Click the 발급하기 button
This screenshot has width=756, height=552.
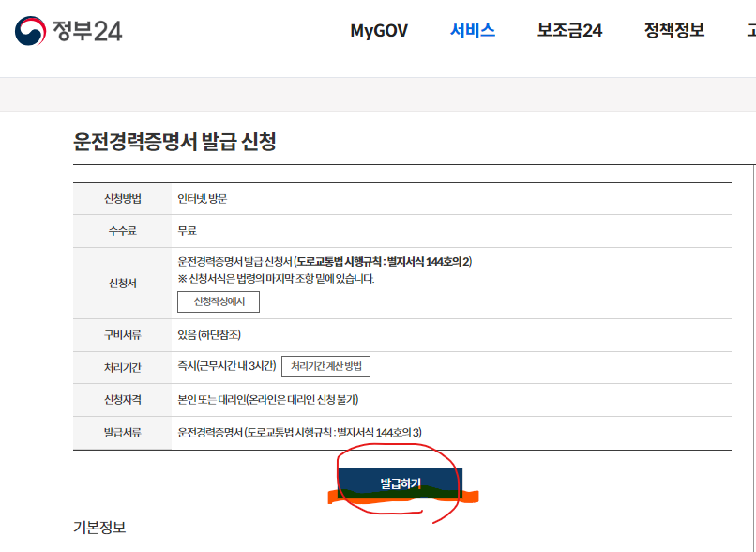pos(401,483)
